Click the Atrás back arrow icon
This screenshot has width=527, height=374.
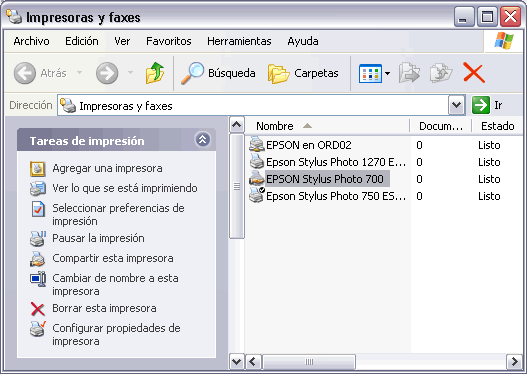coord(25,73)
